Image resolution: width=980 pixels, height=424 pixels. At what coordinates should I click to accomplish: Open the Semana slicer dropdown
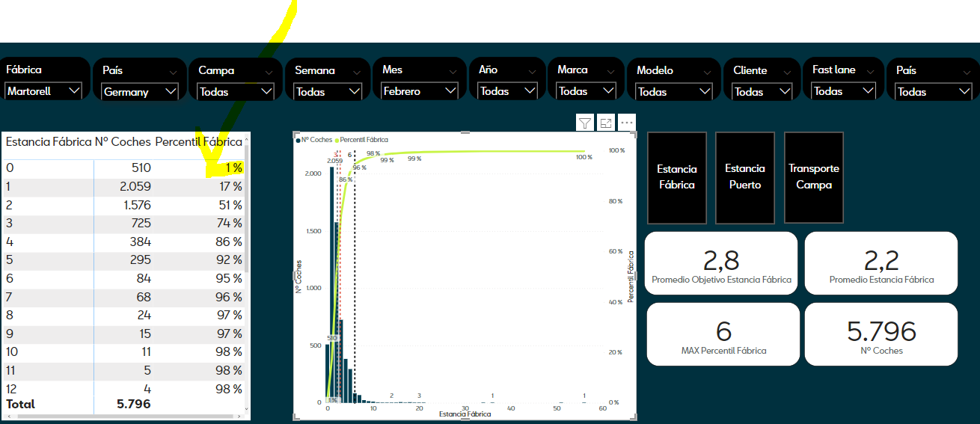(x=326, y=92)
